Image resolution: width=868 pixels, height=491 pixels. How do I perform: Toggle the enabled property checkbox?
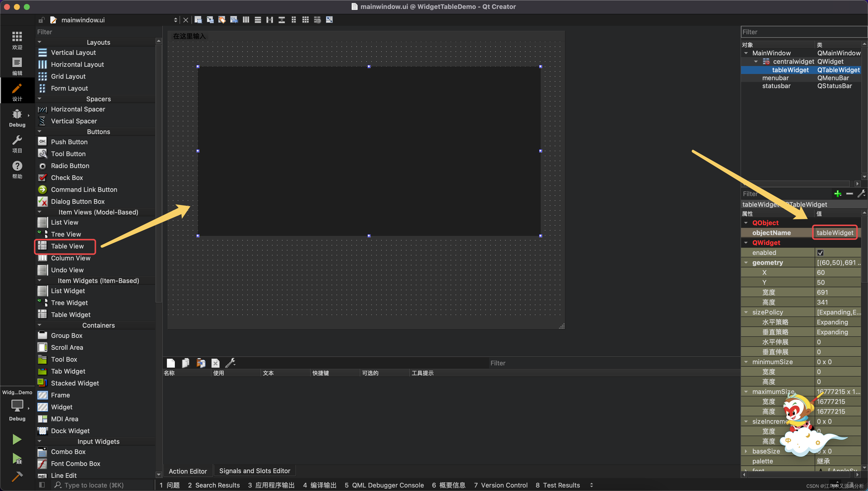(x=820, y=253)
